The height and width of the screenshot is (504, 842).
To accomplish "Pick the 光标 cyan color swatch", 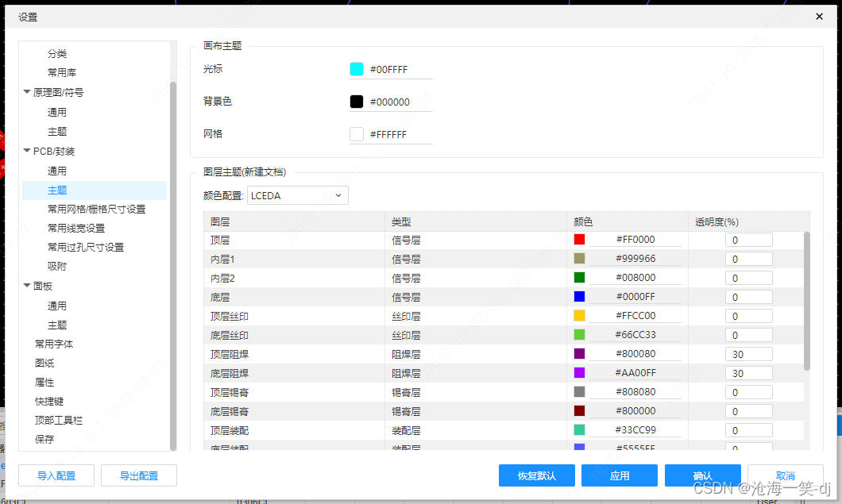I will pyautogui.click(x=357, y=69).
